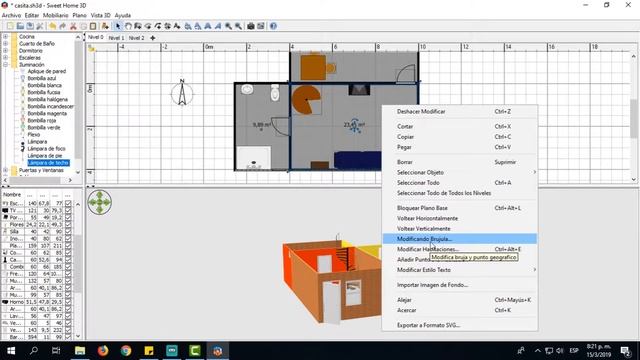Choose Modificando Brújula from context menu

(x=460, y=239)
